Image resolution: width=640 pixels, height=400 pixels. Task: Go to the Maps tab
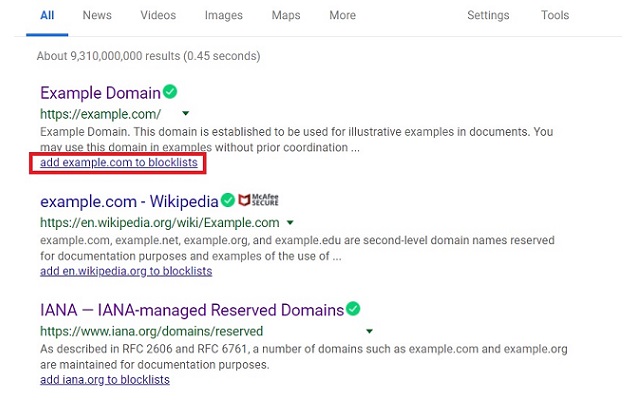(x=286, y=16)
